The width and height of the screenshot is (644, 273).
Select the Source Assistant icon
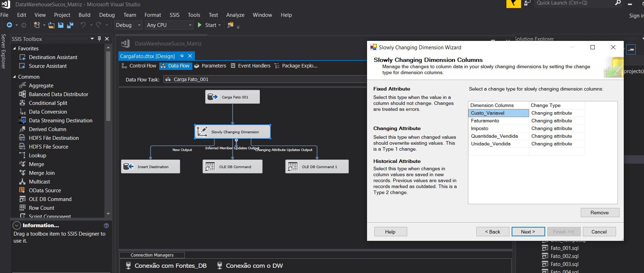pos(22,66)
